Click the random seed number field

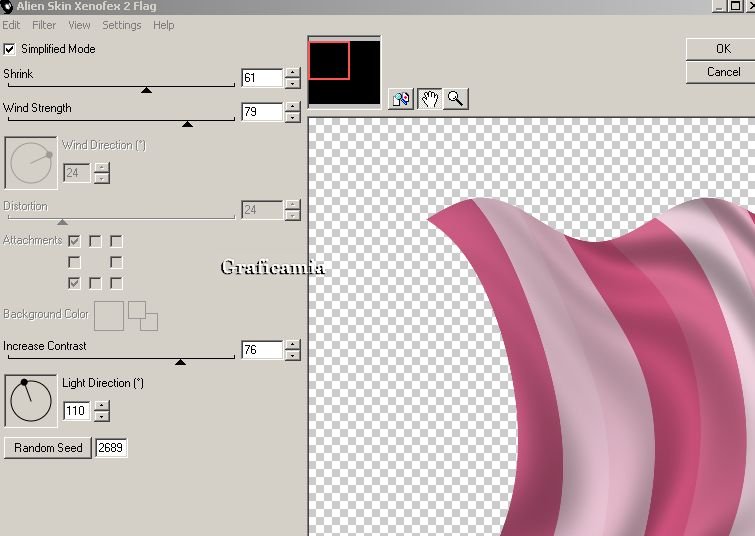coord(111,448)
